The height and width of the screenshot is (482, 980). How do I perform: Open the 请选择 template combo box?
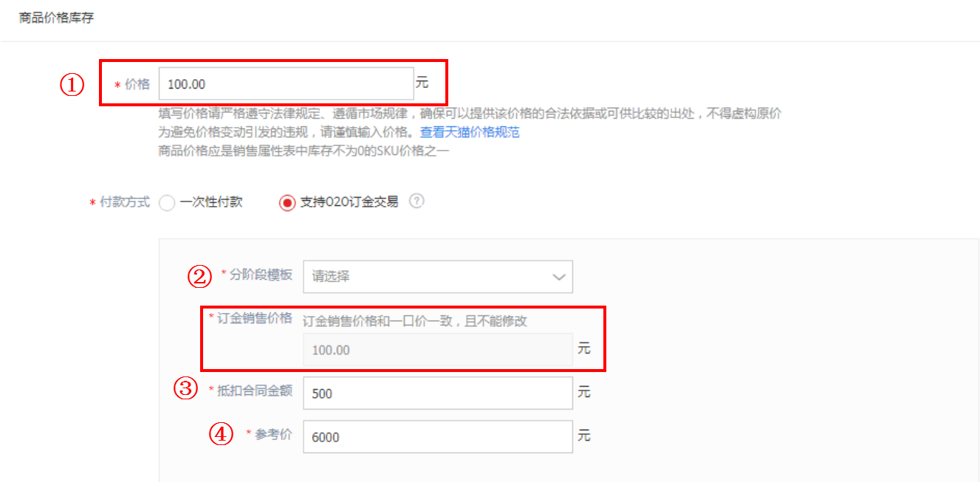[x=438, y=277]
